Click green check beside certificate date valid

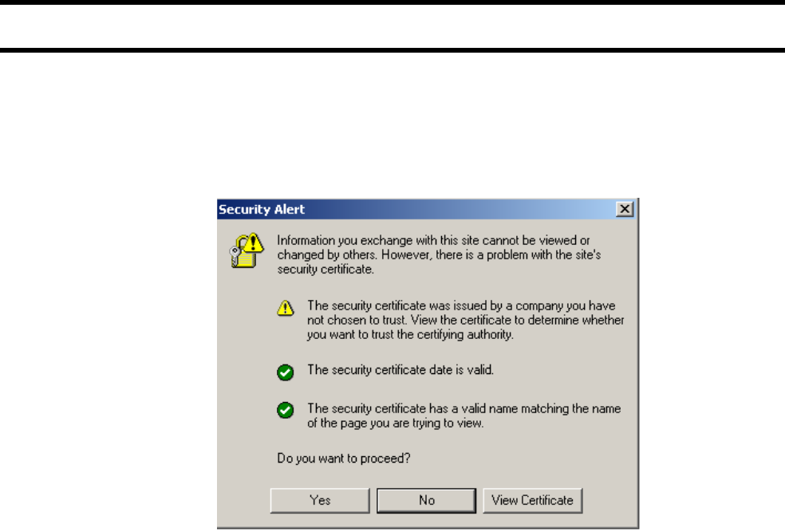point(286,372)
